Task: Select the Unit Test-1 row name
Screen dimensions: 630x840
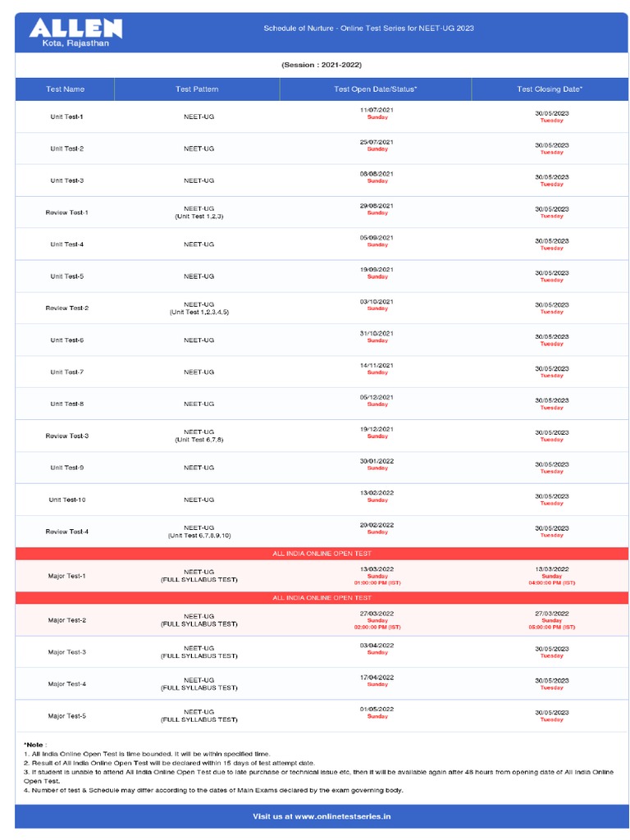Action: click(66, 116)
